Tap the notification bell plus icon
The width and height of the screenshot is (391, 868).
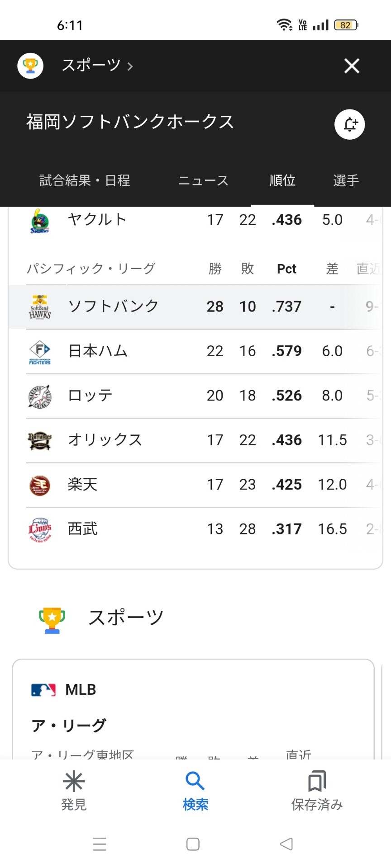[x=349, y=124]
